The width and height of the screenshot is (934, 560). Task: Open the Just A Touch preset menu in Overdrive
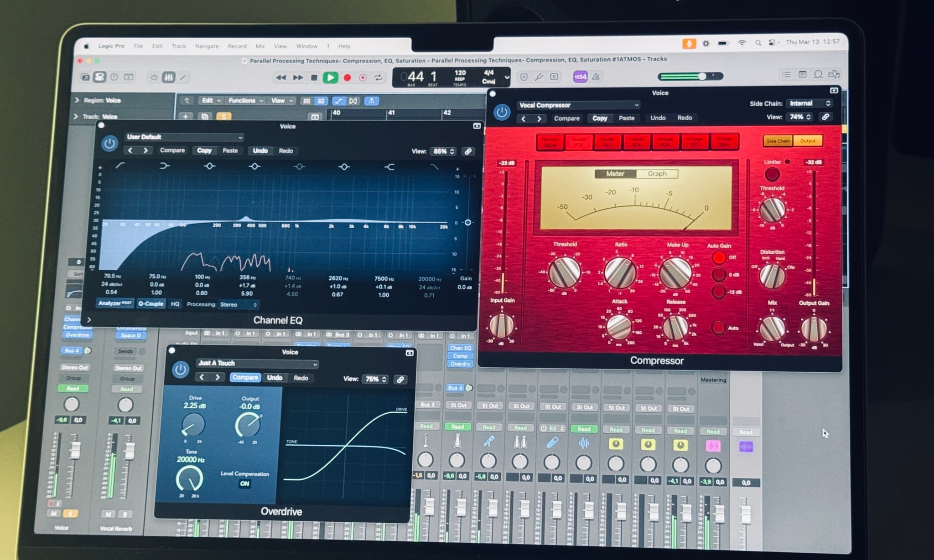258,364
